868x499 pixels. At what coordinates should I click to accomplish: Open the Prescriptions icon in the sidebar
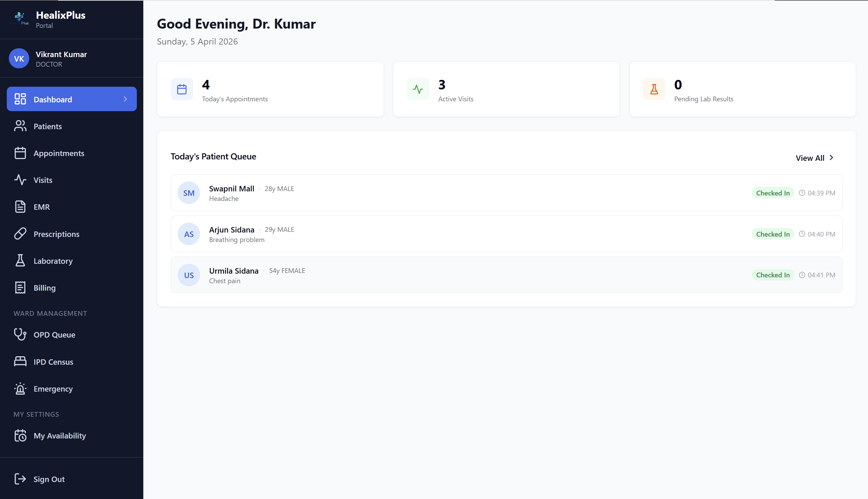[20, 234]
